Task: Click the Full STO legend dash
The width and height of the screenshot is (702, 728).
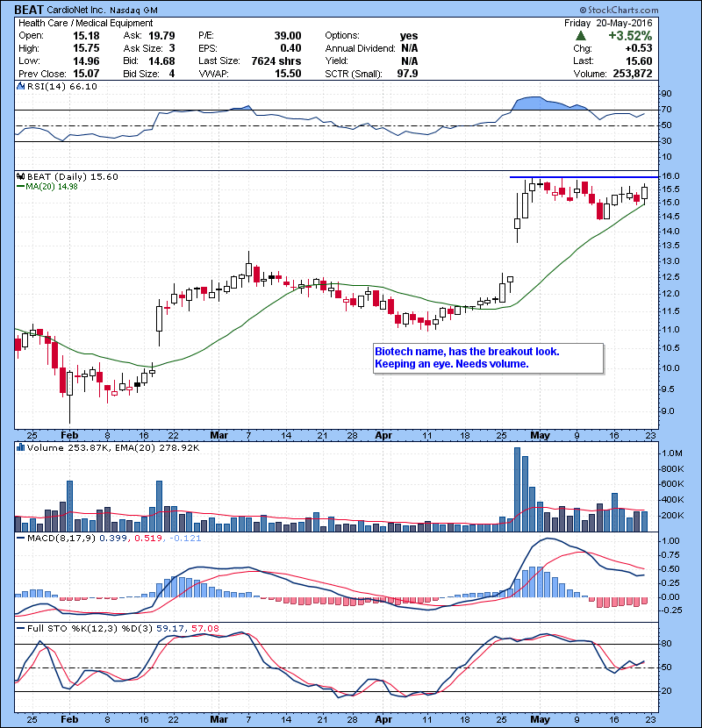Action: tap(20, 629)
